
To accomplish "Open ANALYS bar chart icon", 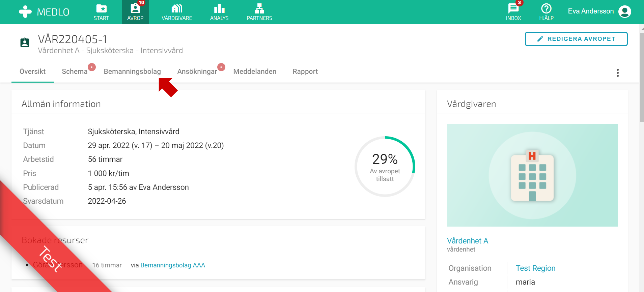I will click(219, 8).
